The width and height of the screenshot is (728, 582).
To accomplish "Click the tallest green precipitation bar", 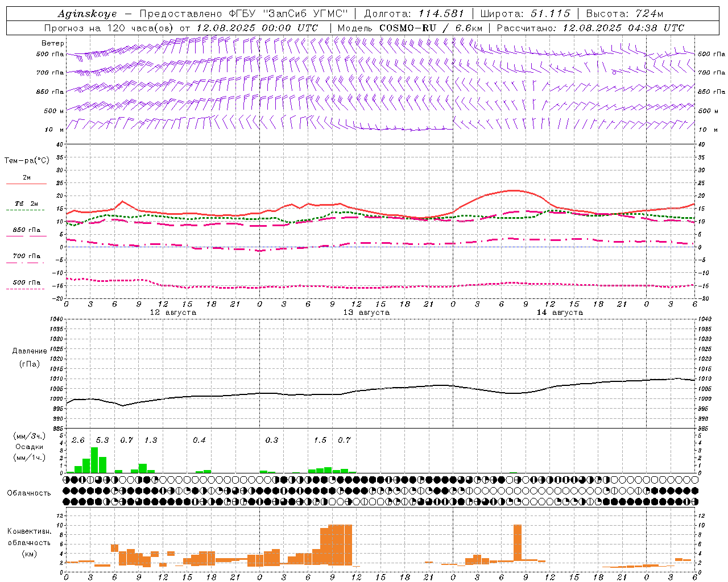I will coord(94,460).
